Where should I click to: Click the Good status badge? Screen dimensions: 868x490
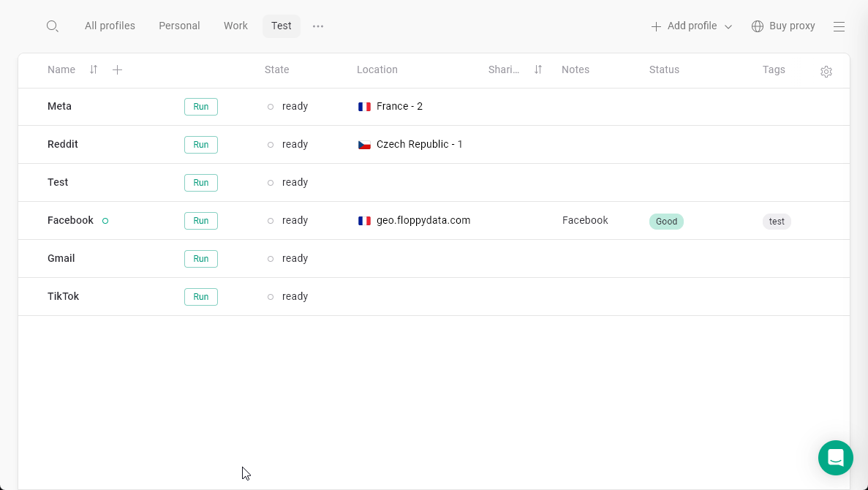(x=666, y=222)
